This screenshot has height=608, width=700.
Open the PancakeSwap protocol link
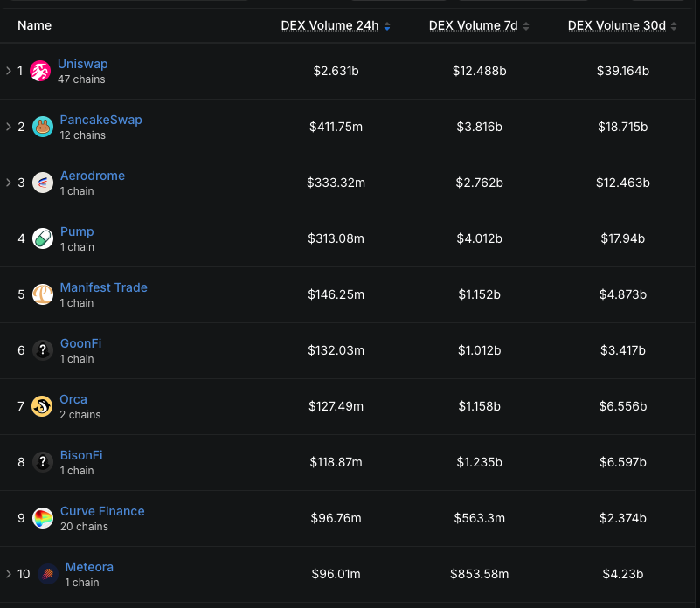click(x=100, y=120)
